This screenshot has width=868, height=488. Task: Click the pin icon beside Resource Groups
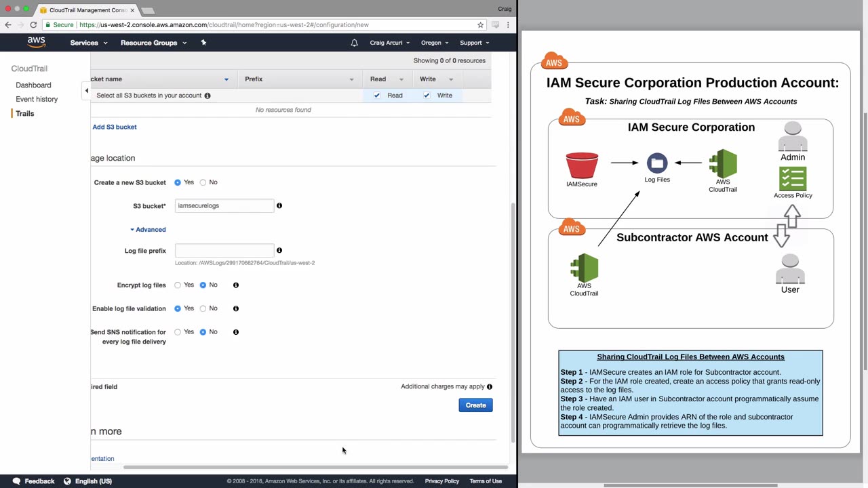(203, 43)
